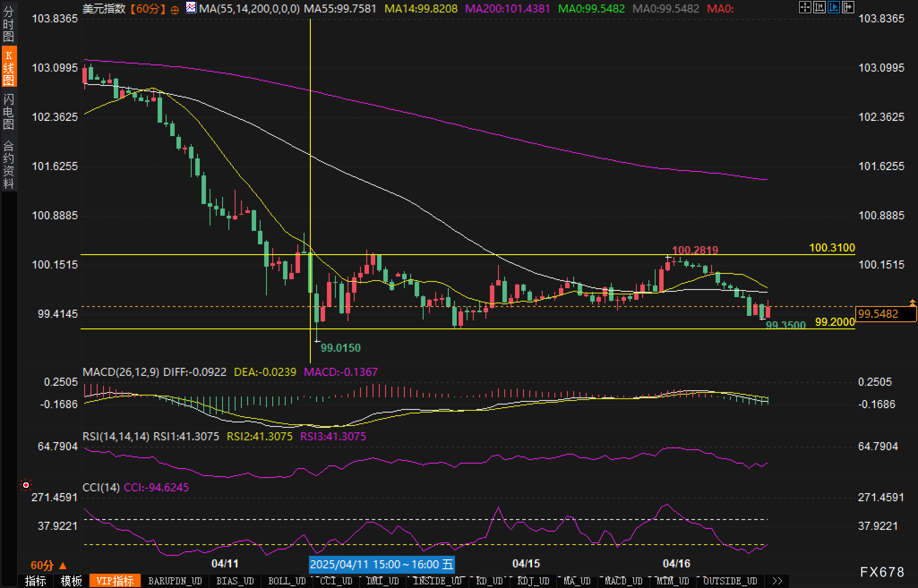Open MA(55,14,200,0,0,0) parameter settings
This screenshot has height=588, width=918.
[x=249, y=9]
